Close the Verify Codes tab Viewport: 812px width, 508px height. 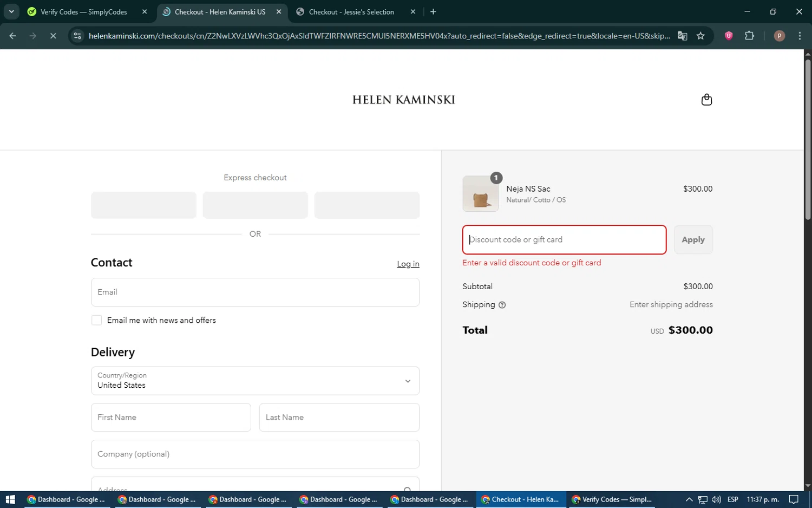point(145,11)
